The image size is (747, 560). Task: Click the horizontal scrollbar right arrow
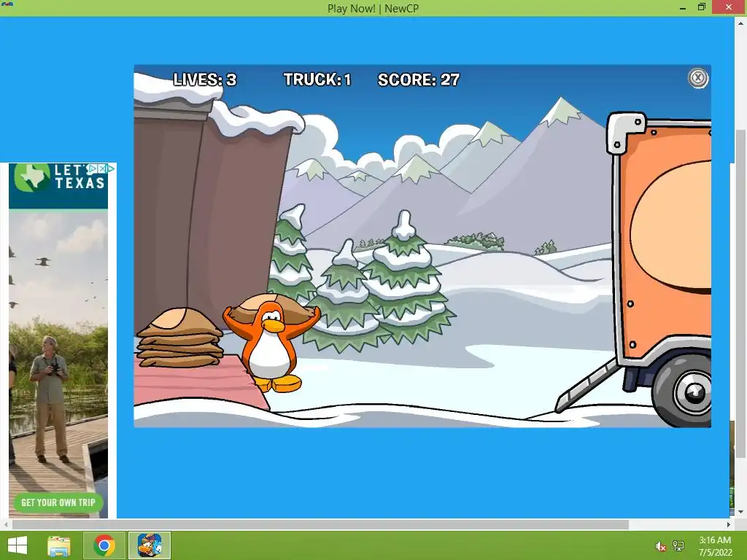pos(729,524)
